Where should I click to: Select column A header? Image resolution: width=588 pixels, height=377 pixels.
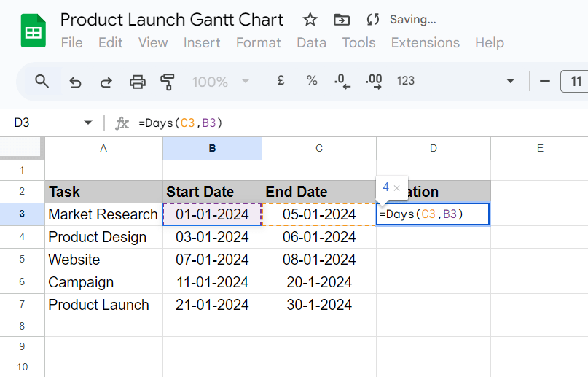pos(104,148)
